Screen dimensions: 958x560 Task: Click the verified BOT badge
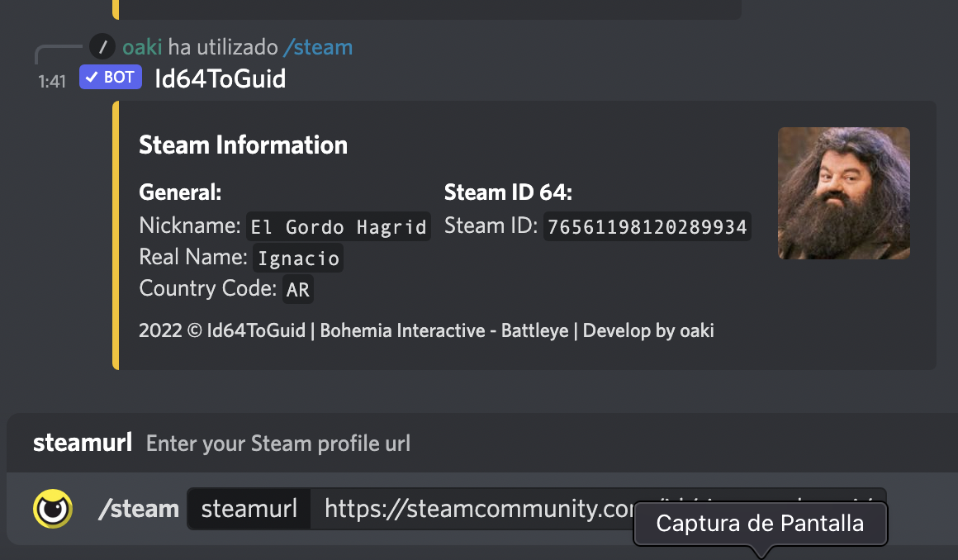pyautogui.click(x=111, y=78)
